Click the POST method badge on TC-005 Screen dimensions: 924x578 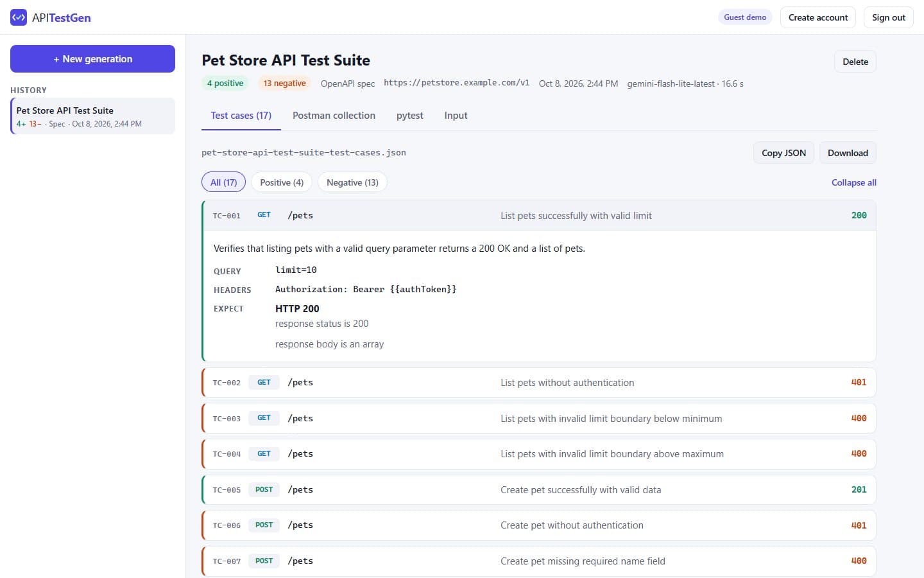[264, 489]
